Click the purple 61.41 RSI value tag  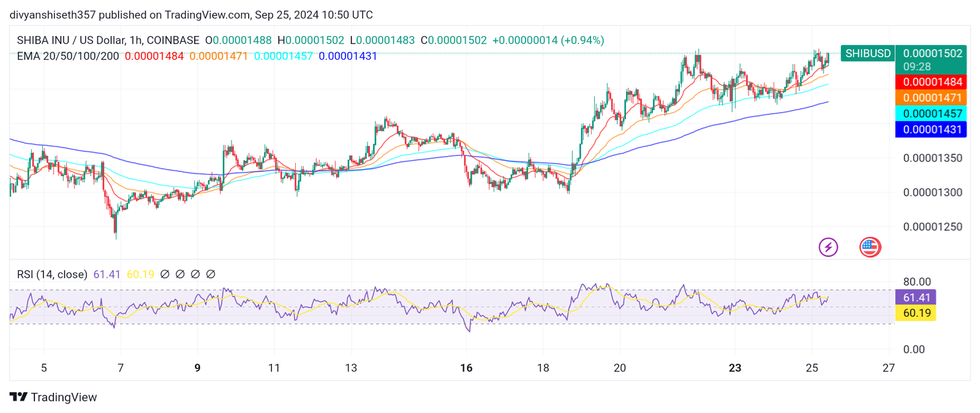[x=916, y=297]
